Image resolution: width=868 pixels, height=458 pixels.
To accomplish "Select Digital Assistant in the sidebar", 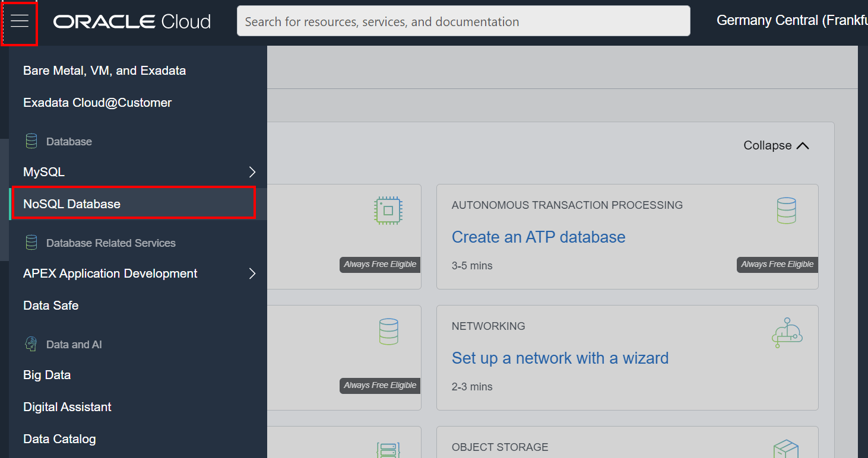I will (x=66, y=407).
